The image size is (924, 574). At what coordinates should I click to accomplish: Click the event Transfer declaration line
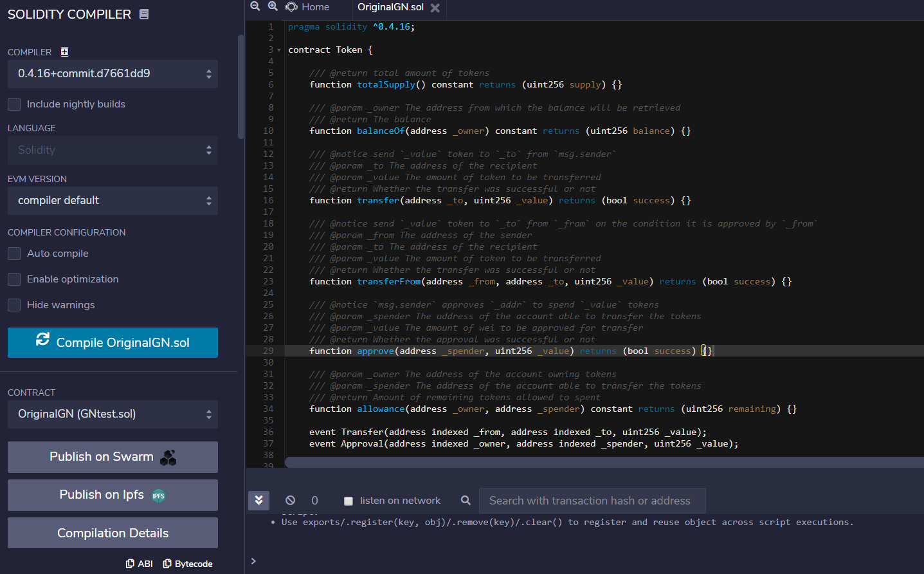click(508, 432)
